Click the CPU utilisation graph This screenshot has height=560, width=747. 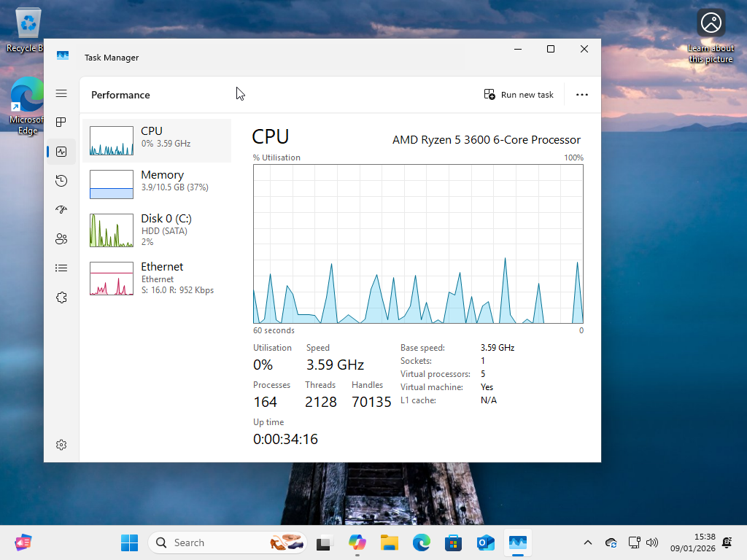[x=418, y=244]
